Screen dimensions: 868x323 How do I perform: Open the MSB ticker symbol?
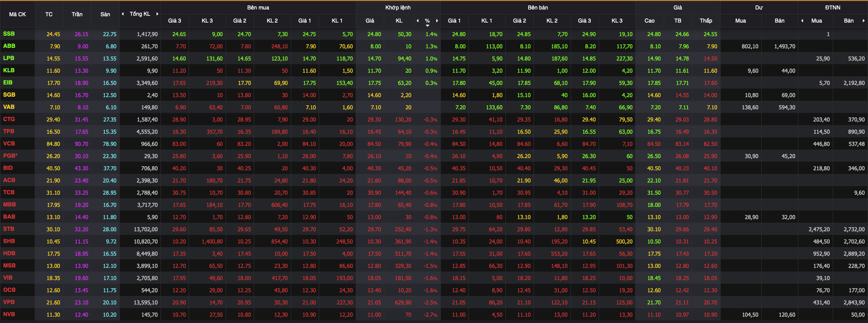pos(9,266)
